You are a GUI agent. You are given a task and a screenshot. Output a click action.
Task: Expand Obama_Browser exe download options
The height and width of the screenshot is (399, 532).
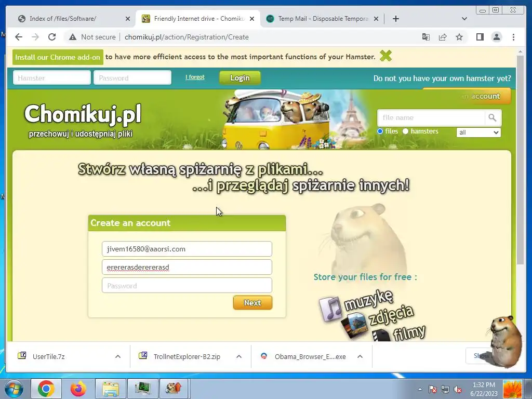tap(360, 356)
